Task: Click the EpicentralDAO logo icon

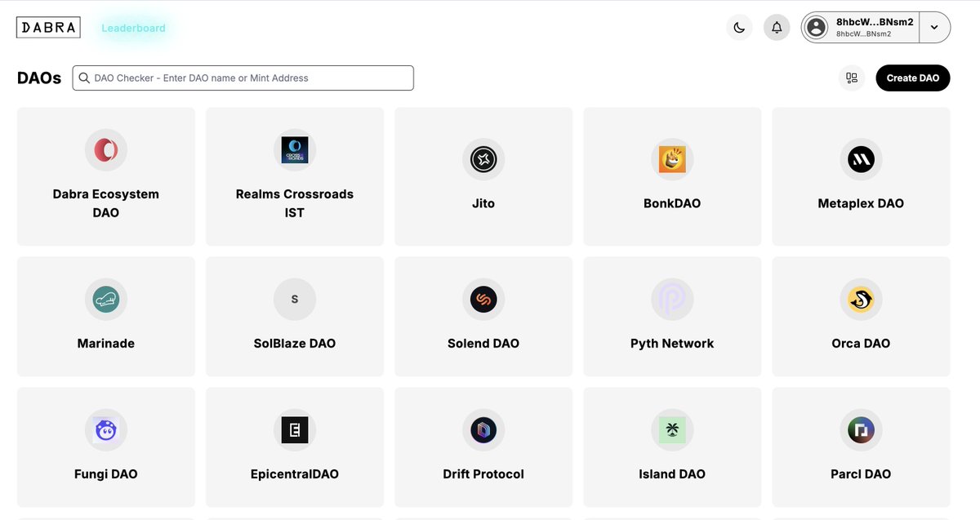Action: 295,430
